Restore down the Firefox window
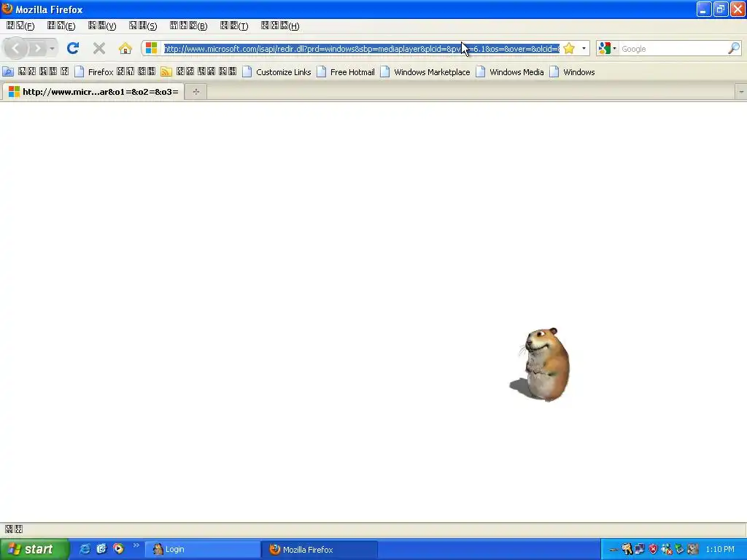This screenshot has width=747, height=560. 721,9
